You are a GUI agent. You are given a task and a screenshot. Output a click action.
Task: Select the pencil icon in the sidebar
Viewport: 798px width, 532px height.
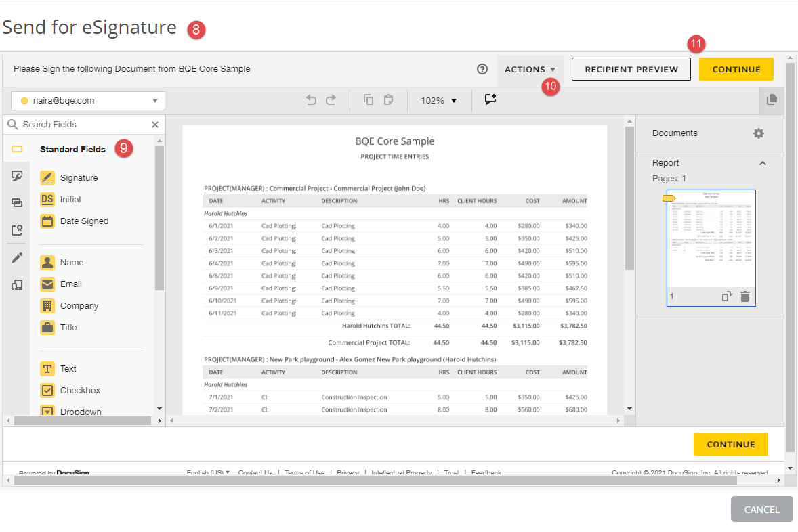click(x=17, y=258)
